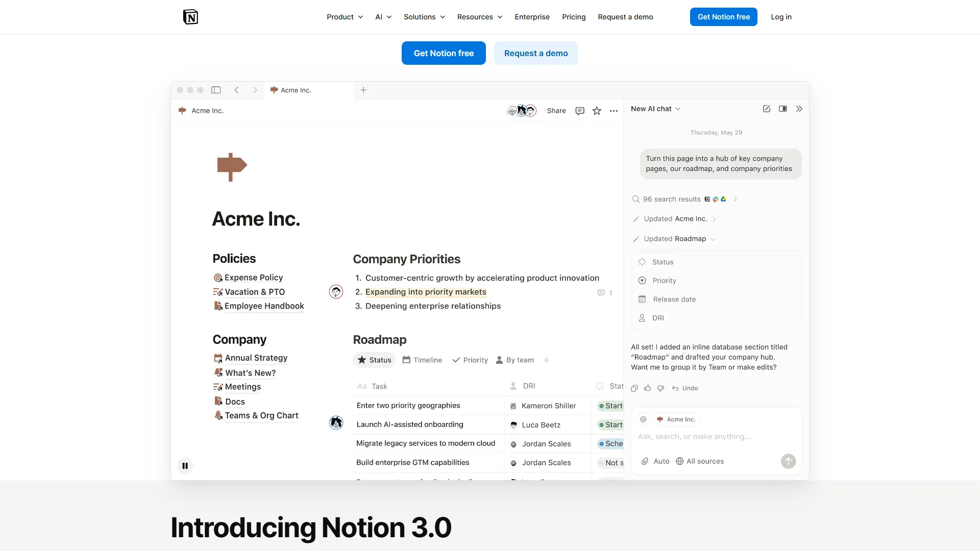Click the Share button
Screen dimensions: 980x551
point(556,111)
